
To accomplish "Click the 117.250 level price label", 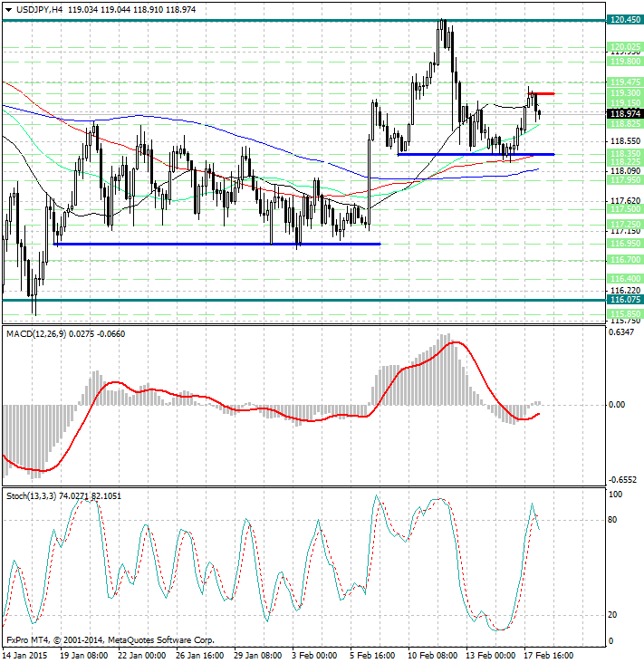I will [625, 224].
